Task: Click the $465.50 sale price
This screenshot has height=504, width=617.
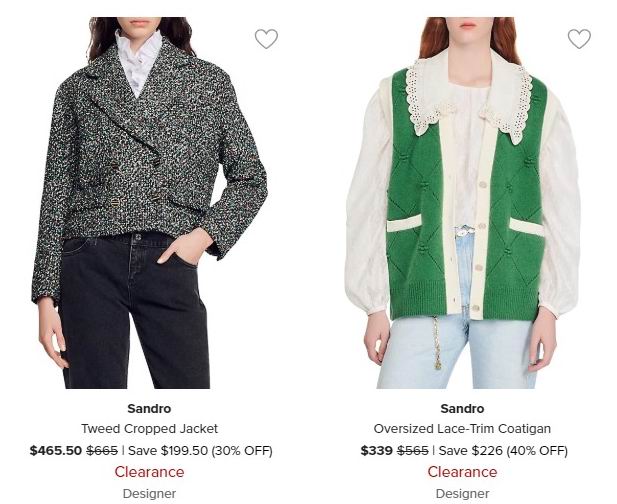Action: pyautogui.click(x=56, y=451)
